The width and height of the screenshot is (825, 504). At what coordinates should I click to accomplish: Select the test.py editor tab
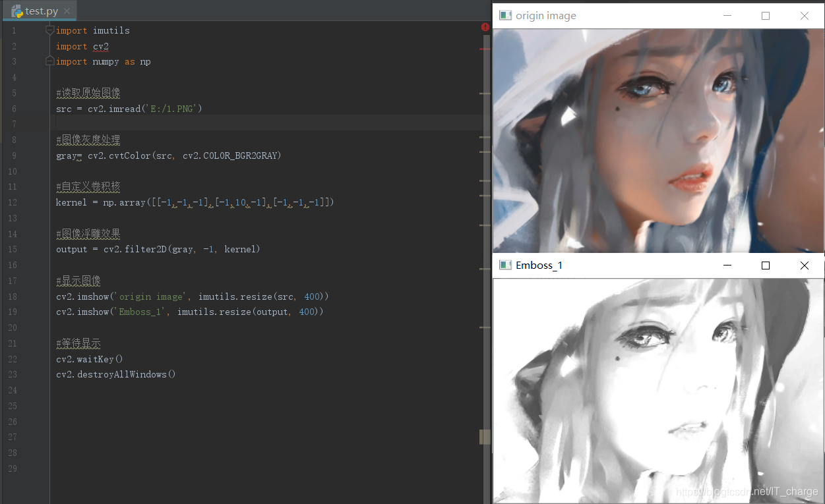click(x=41, y=11)
